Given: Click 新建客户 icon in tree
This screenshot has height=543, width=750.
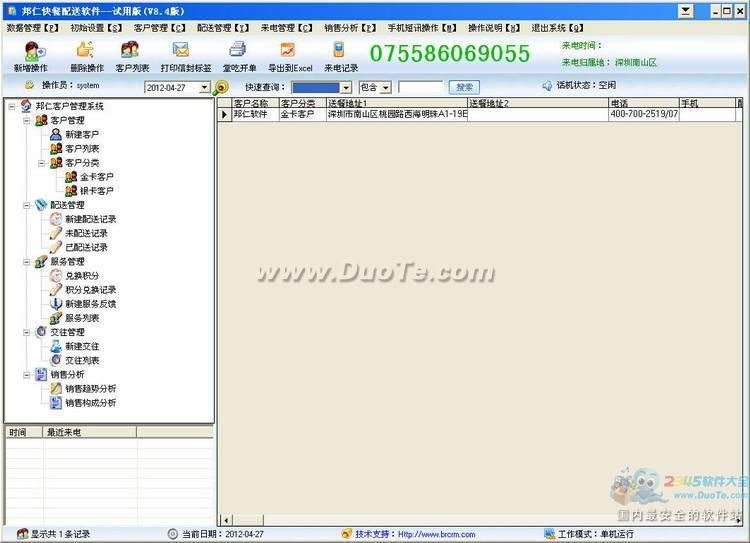Looking at the screenshot, I should click(56, 134).
